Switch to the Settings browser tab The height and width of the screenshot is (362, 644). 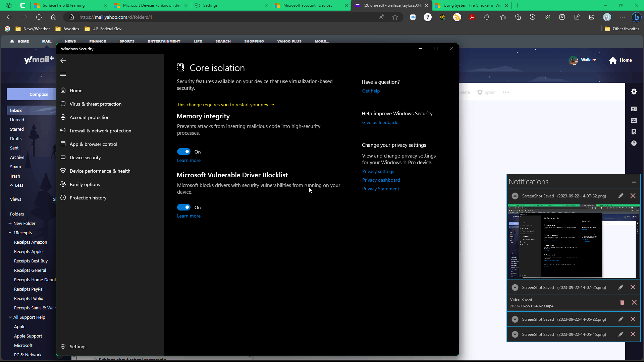tap(231, 5)
